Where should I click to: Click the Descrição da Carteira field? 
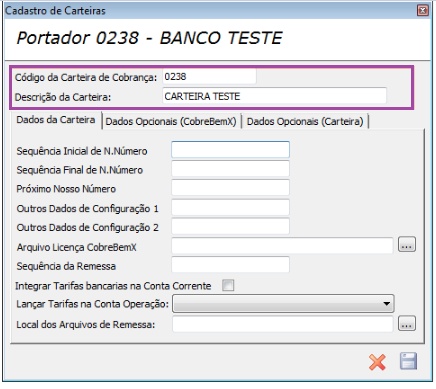274,96
